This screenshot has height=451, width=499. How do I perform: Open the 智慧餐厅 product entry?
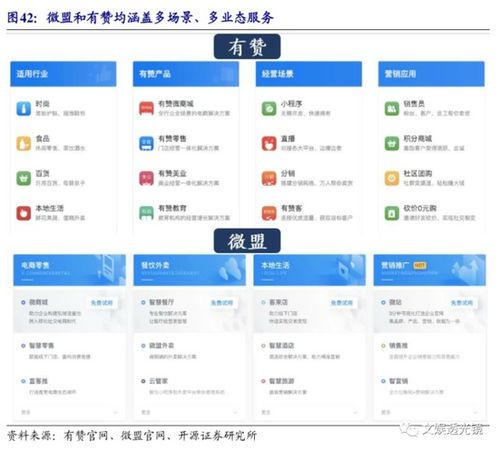pos(189,311)
